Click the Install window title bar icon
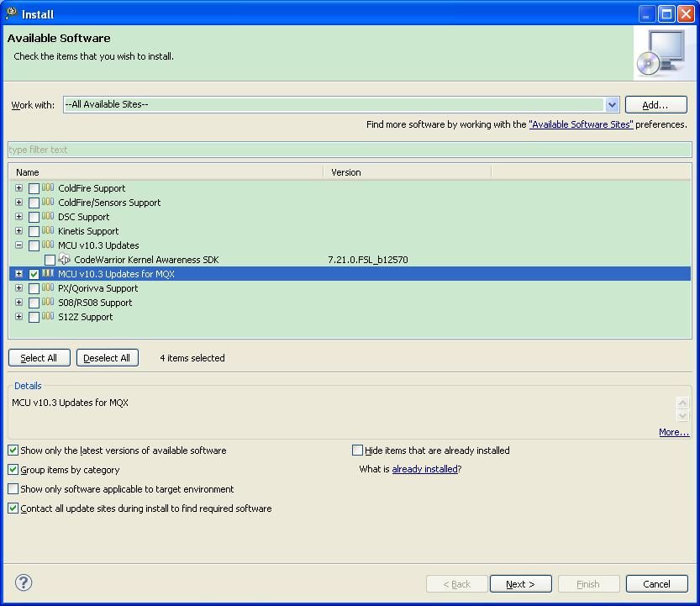 tap(12, 13)
